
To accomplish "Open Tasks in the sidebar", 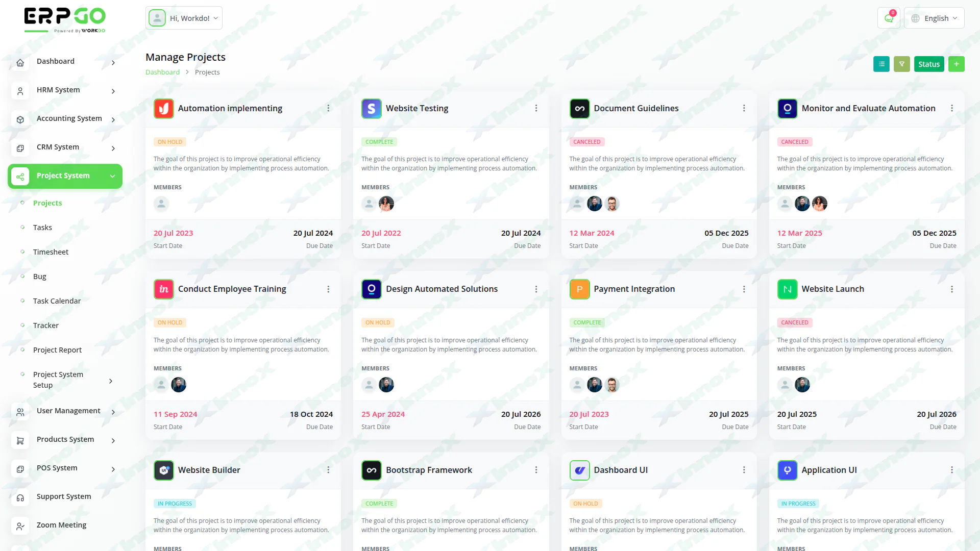I will 42,228.
